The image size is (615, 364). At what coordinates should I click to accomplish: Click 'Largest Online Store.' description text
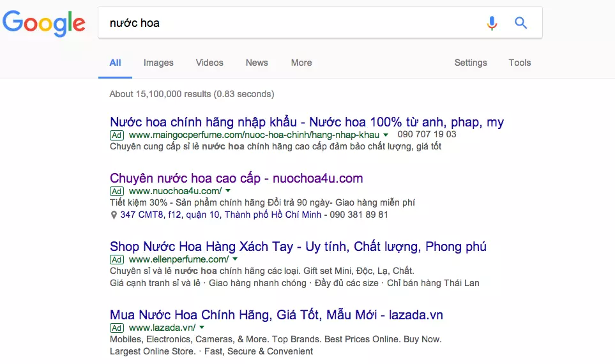[x=153, y=351]
